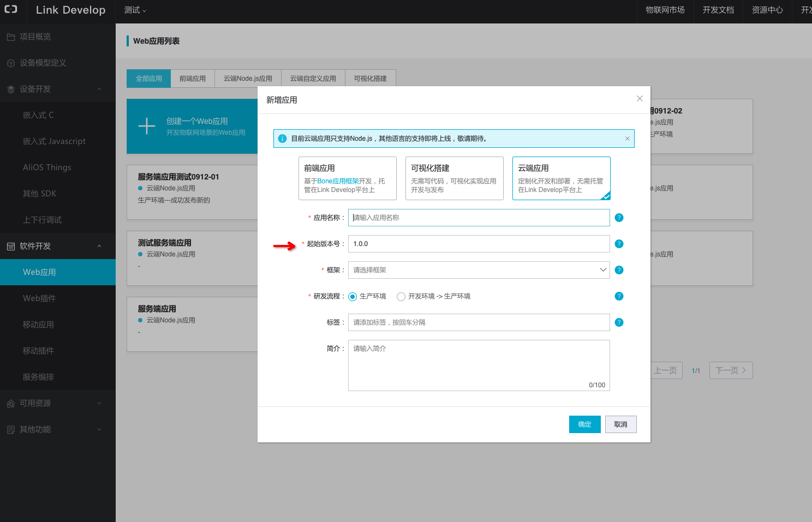Screen dimensions: 812x522
Task: Open 嵌入式 Javascript sidebar item
Action: pyautogui.click(x=58, y=141)
